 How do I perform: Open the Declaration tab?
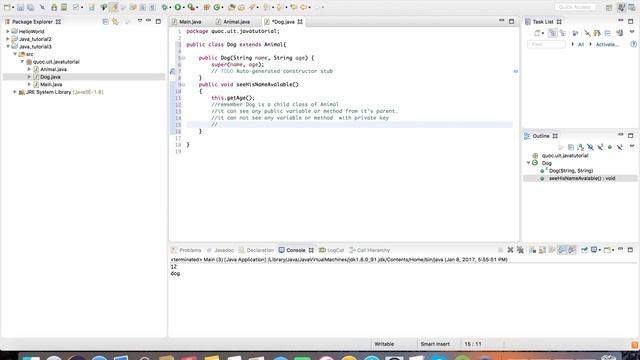pos(260,250)
